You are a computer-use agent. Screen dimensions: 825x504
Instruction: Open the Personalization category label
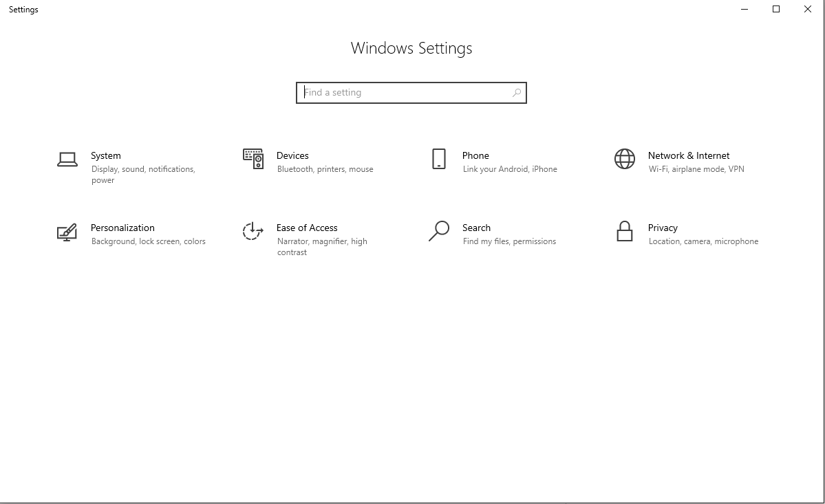pos(122,228)
